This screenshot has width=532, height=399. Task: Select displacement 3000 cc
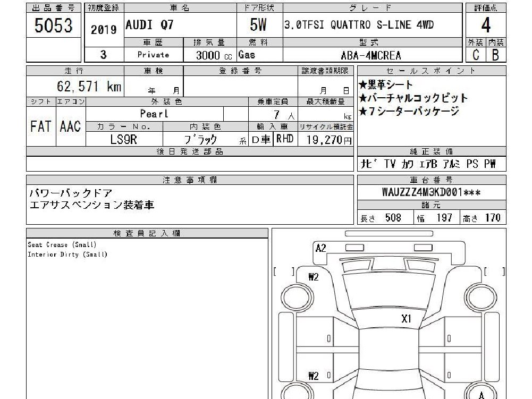(x=214, y=55)
